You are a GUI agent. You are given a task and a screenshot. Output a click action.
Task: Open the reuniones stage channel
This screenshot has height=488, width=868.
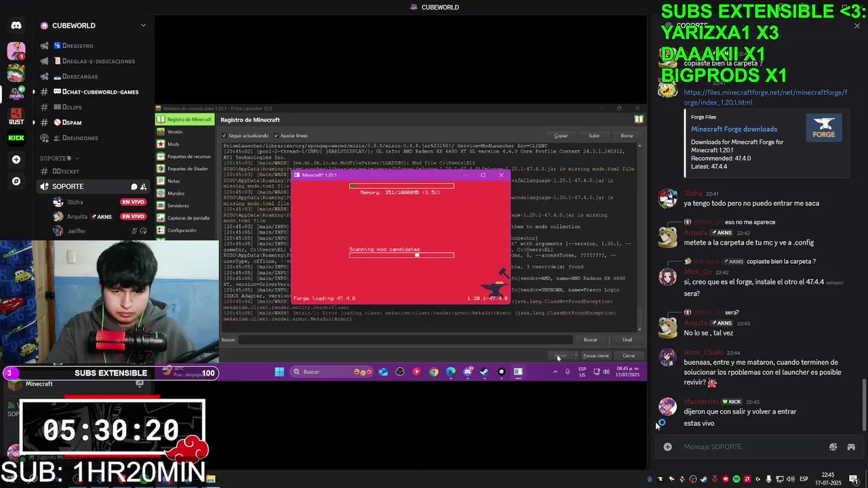pos(94,138)
